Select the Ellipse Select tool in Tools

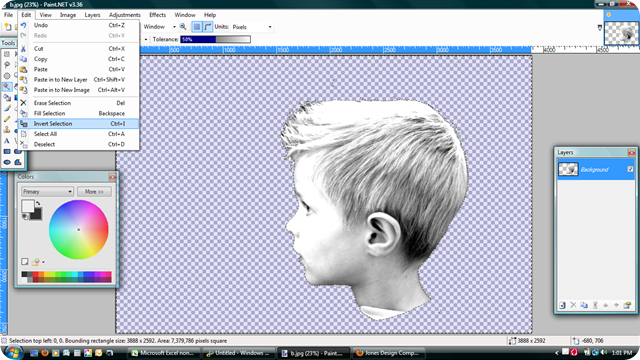(x=7, y=76)
